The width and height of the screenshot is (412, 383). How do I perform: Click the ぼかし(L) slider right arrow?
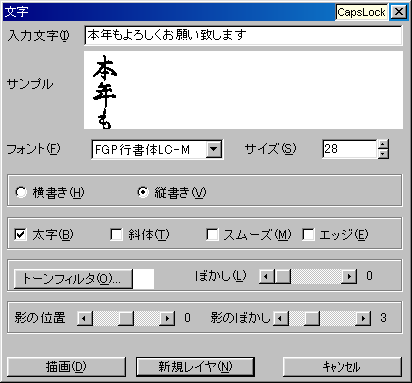point(349,276)
